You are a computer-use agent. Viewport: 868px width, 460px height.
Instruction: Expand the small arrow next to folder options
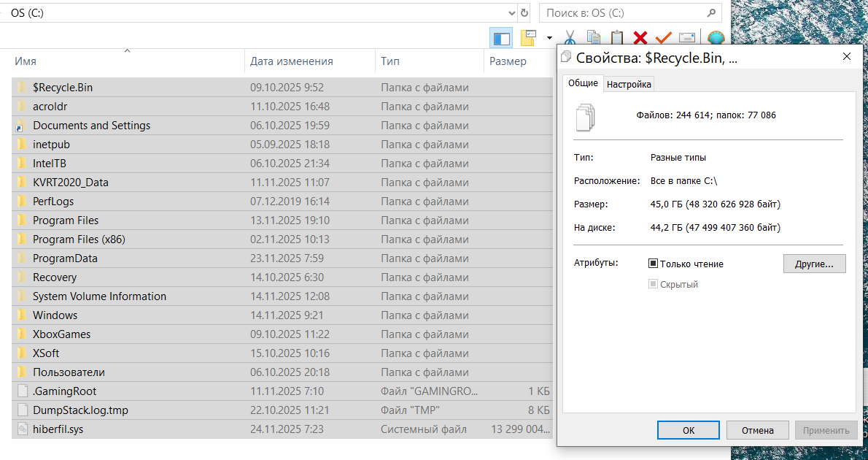(x=549, y=38)
